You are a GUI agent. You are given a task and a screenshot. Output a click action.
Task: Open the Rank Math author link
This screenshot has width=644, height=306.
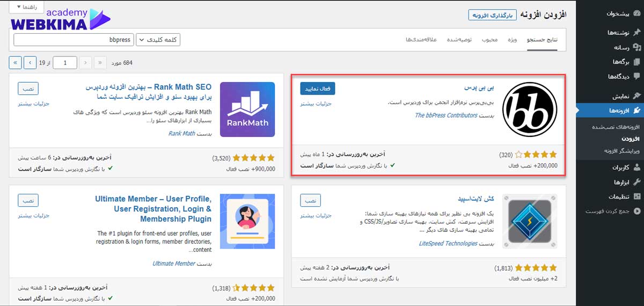(x=182, y=134)
